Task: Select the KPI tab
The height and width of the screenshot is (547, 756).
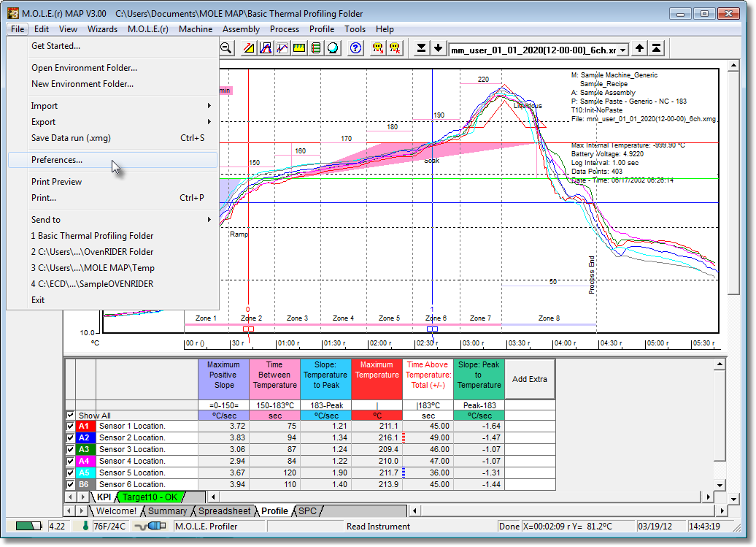Action: [x=104, y=497]
